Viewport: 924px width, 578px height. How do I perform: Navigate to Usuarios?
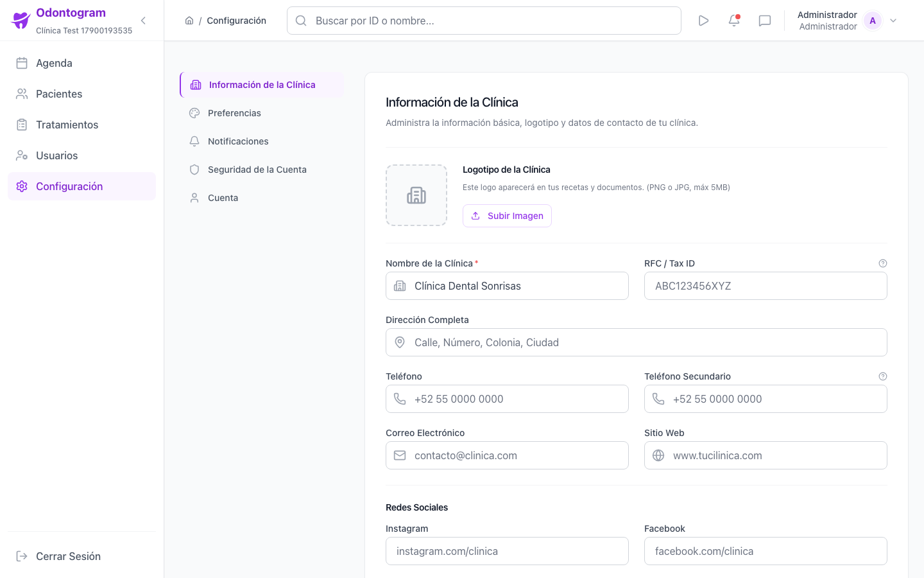81,155
